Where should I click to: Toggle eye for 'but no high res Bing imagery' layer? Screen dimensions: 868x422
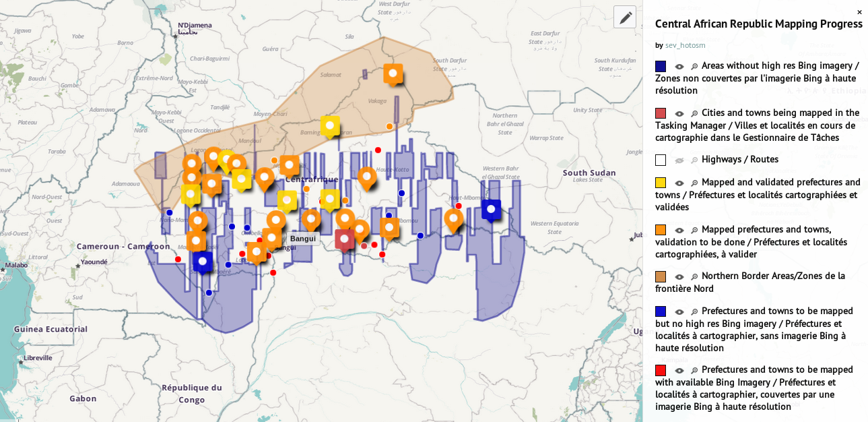(x=679, y=312)
